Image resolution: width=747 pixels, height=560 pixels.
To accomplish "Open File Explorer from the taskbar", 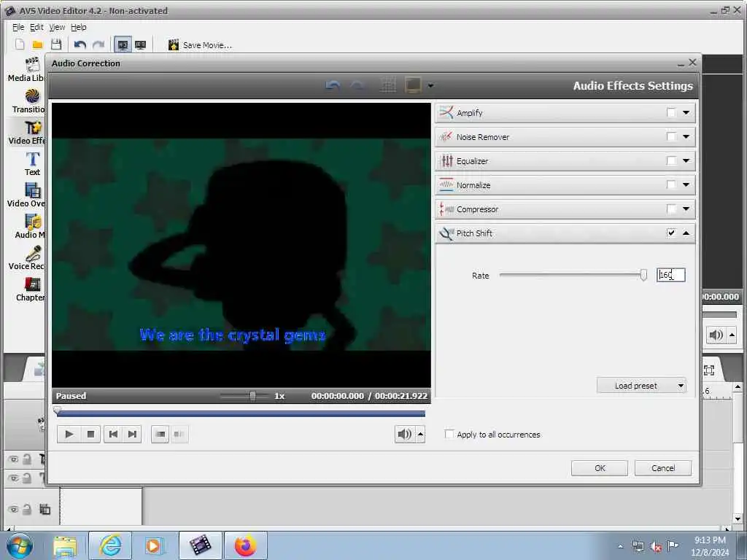I will 65,545.
